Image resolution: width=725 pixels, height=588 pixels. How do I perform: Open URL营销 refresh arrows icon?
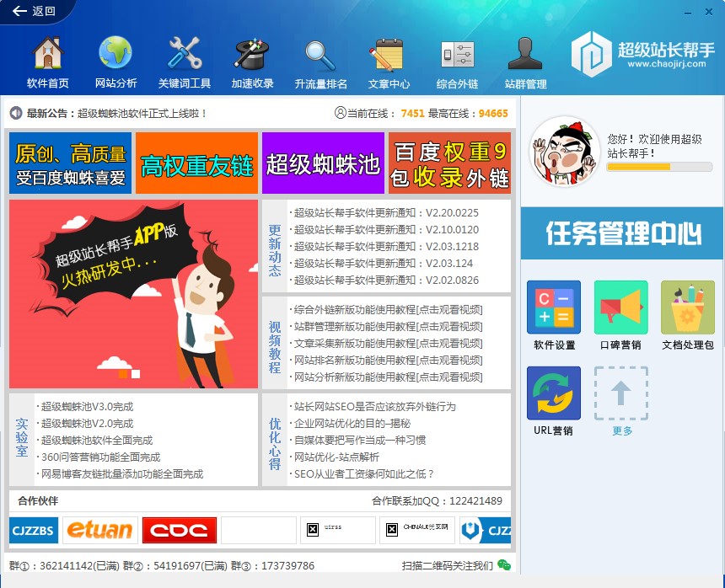click(554, 393)
